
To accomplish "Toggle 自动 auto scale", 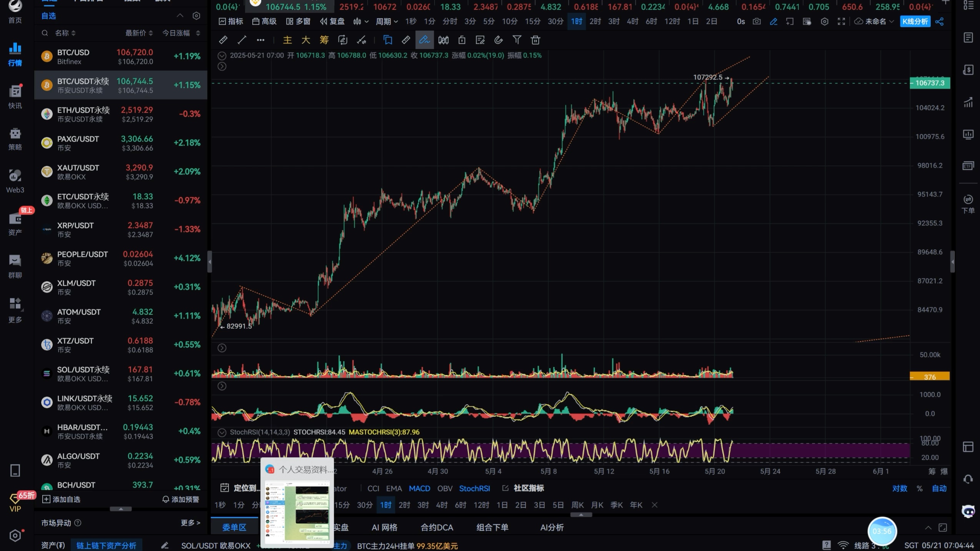I will click(939, 488).
